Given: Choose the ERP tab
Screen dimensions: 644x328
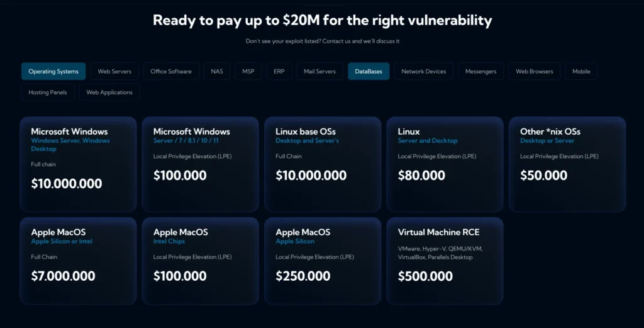Looking at the screenshot, I should click(x=279, y=71).
